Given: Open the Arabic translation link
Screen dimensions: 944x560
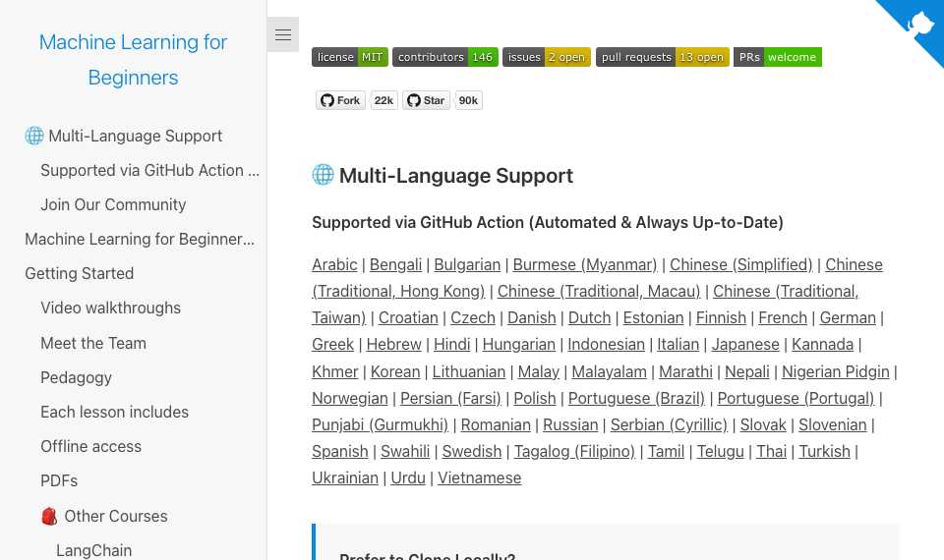Looking at the screenshot, I should (334, 264).
